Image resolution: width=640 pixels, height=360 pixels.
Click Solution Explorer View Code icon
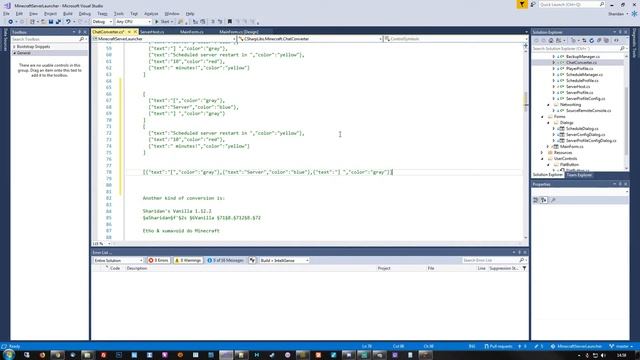(x=616, y=40)
